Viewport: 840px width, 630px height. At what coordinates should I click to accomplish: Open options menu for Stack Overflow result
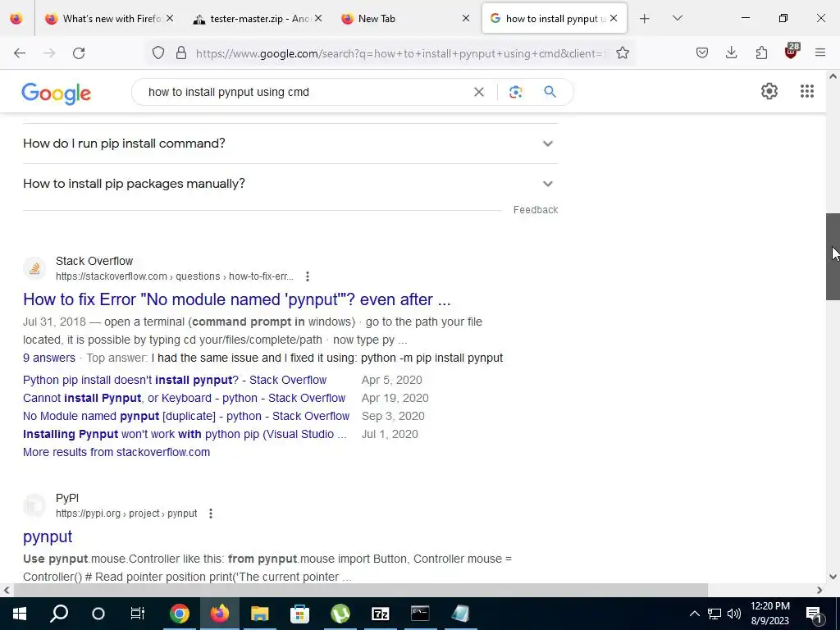pos(308,276)
